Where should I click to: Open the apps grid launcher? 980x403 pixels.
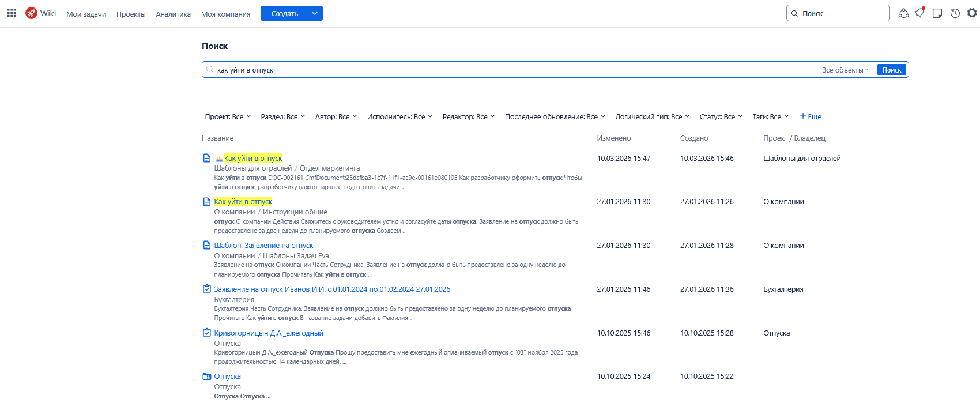tap(12, 13)
